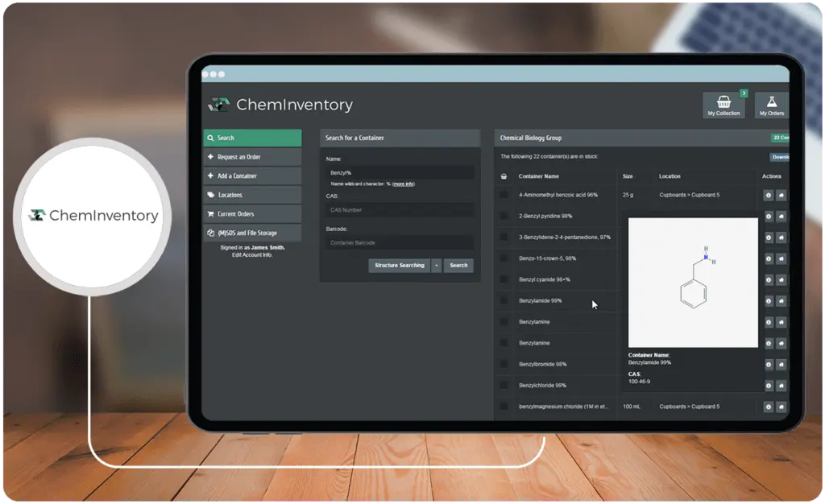The image size is (825, 504).
Task: Show info for 2-Benzyl pyridine 98%
Action: [x=768, y=216]
